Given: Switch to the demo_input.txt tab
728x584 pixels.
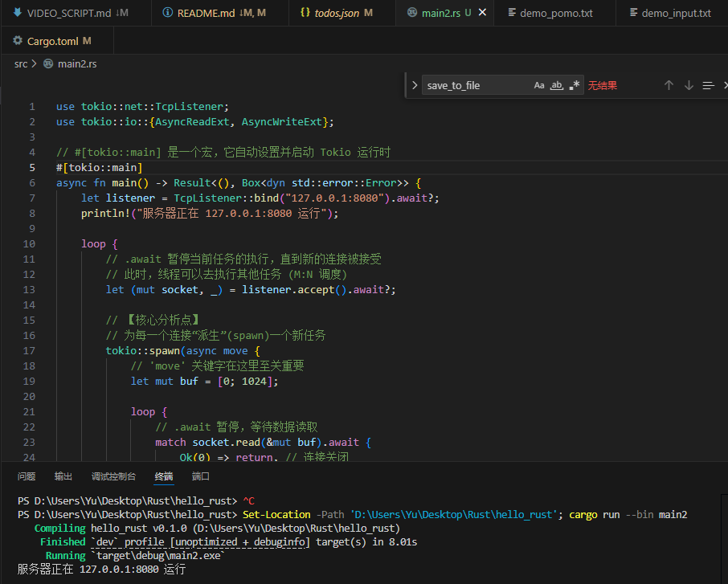Looking at the screenshot, I should (675, 13).
